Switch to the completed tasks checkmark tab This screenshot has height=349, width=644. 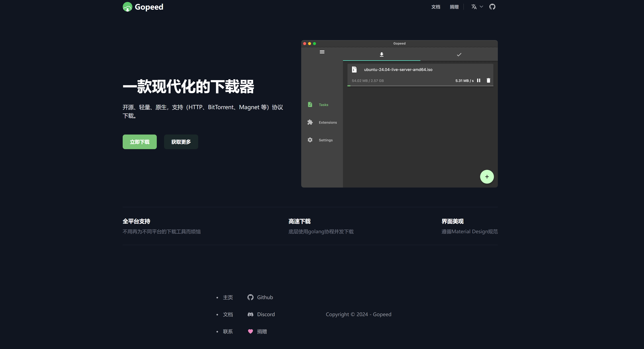point(459,54)
